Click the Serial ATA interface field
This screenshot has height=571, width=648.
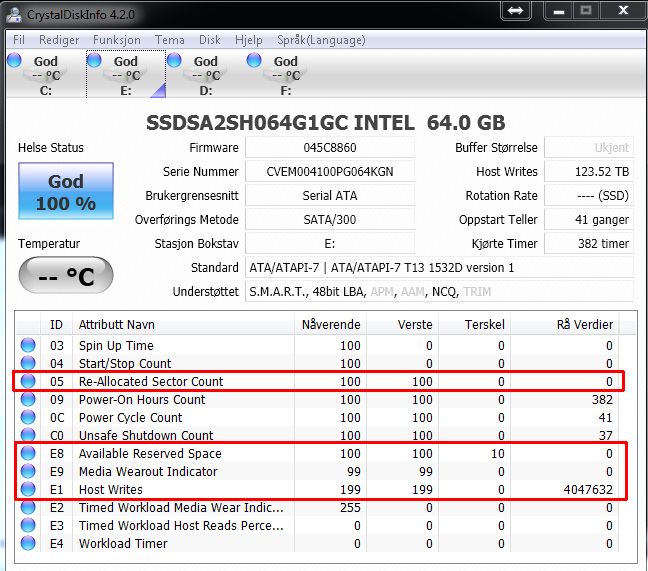pos(330,195)
